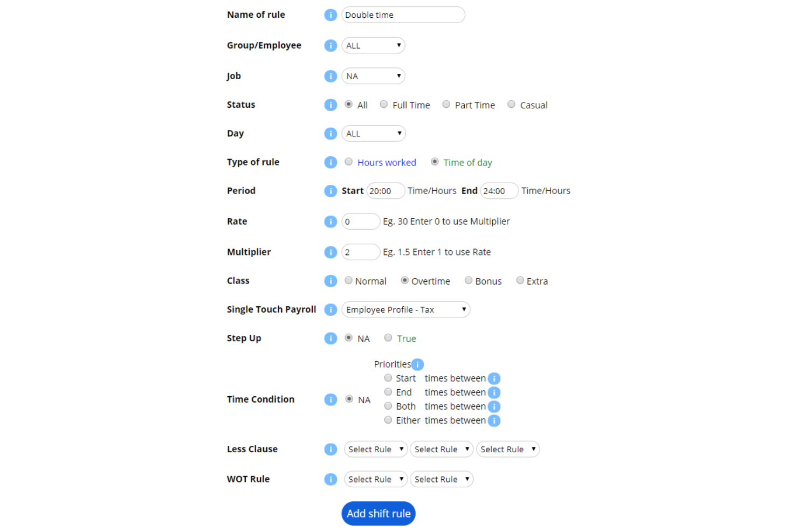Open the Day dropdown

tap(373, 134)
